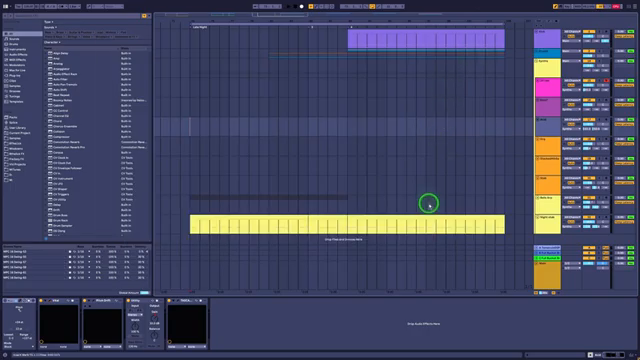Click the Late Night locator in arrangement

(200, 27)
